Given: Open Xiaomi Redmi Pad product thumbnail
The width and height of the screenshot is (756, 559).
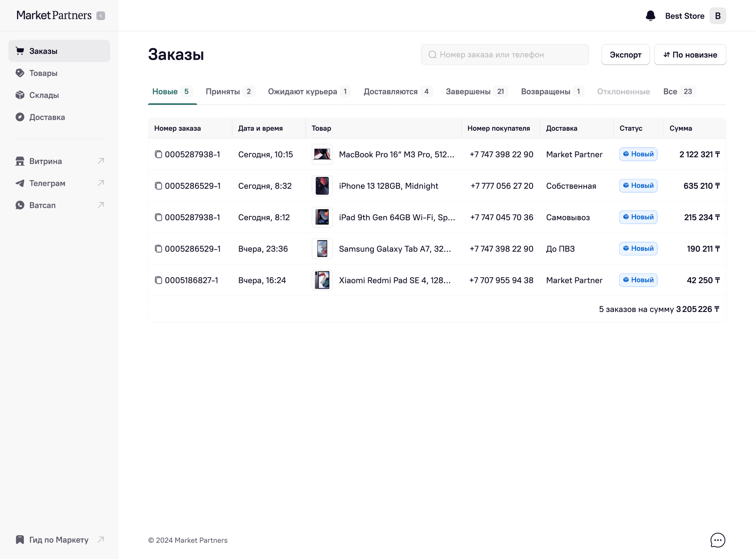Looking at the screenshot, I should pos(322,280).
